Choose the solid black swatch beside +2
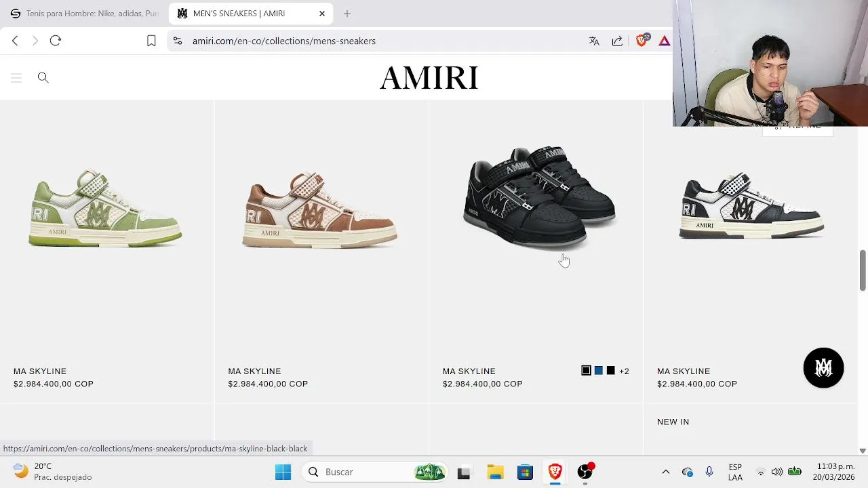The width and height of the screenshot is (868, 488). click(611, 371)
